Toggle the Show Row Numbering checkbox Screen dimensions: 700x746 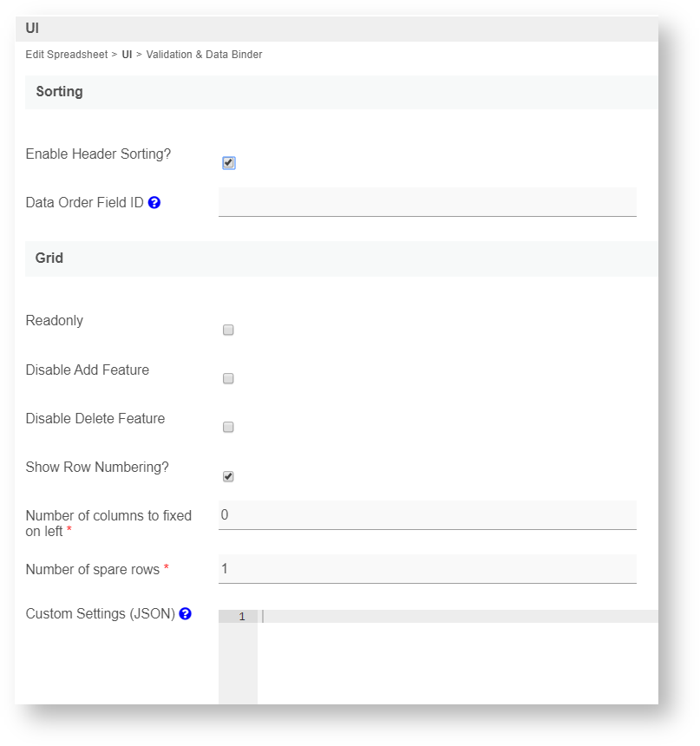click(x=228, y=476)
